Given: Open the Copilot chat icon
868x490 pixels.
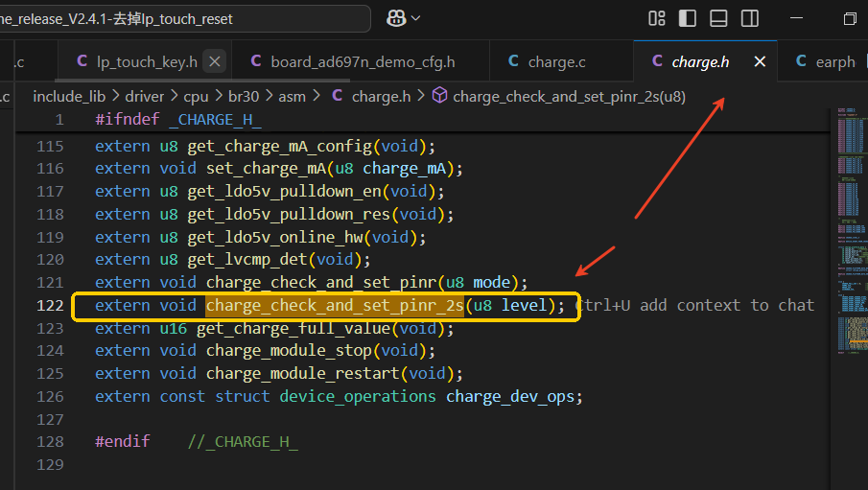Looking at the screenshot, I should coord(396,18).
